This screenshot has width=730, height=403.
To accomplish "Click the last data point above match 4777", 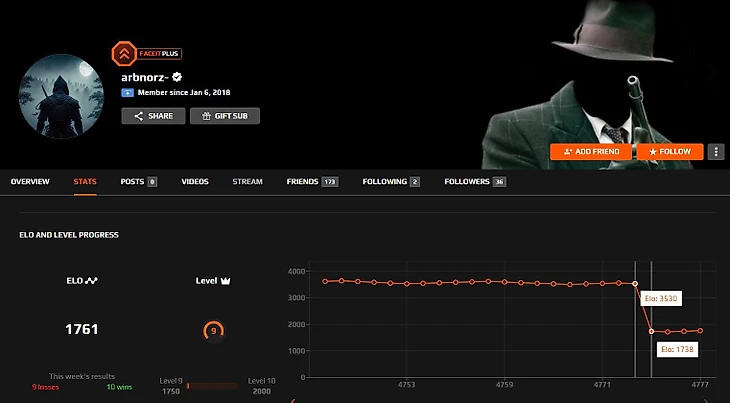I will (700, 331).
